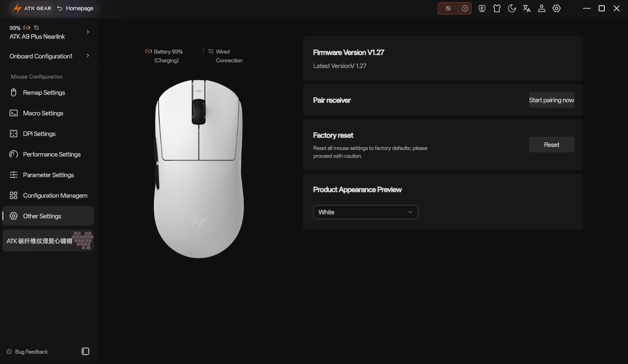Screen dimensions: 628x364
Task: Open the t-shirt skin icon
Action: pos(497,8)
